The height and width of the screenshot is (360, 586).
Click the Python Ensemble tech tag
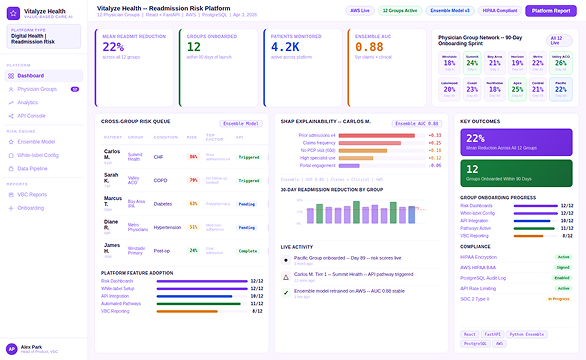pos(527,335)
